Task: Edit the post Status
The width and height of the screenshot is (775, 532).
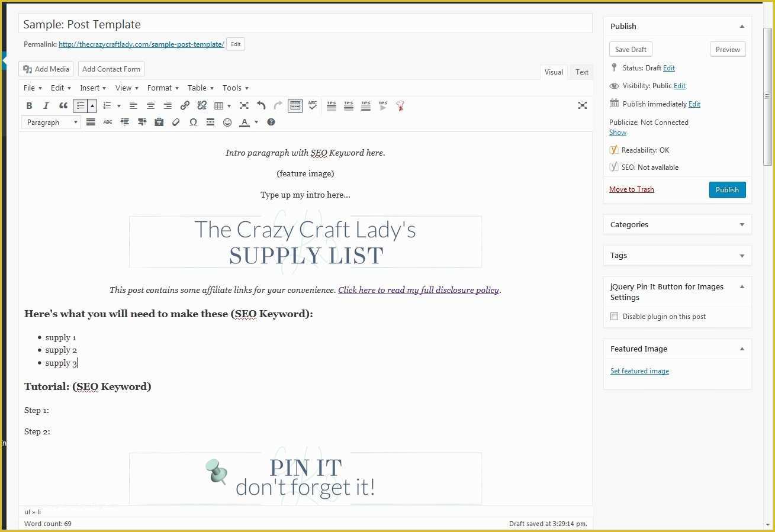Action: (x=669, y=68)
